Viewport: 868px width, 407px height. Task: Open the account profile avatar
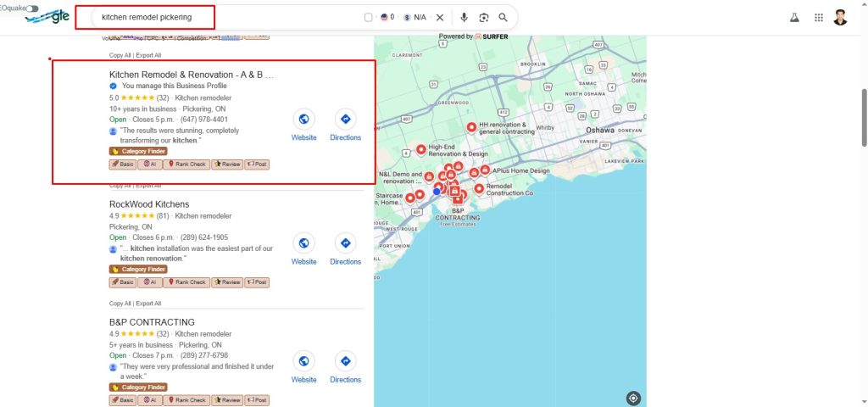coord(840,18)
